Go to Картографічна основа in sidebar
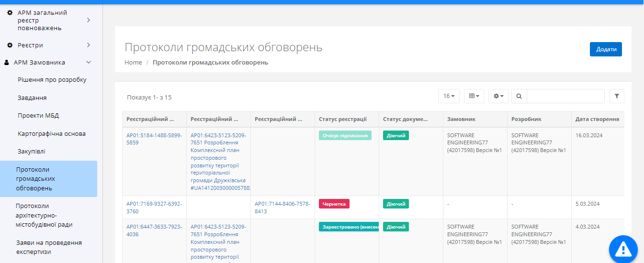This screenshot has width=644, height=263. point(52,133)
